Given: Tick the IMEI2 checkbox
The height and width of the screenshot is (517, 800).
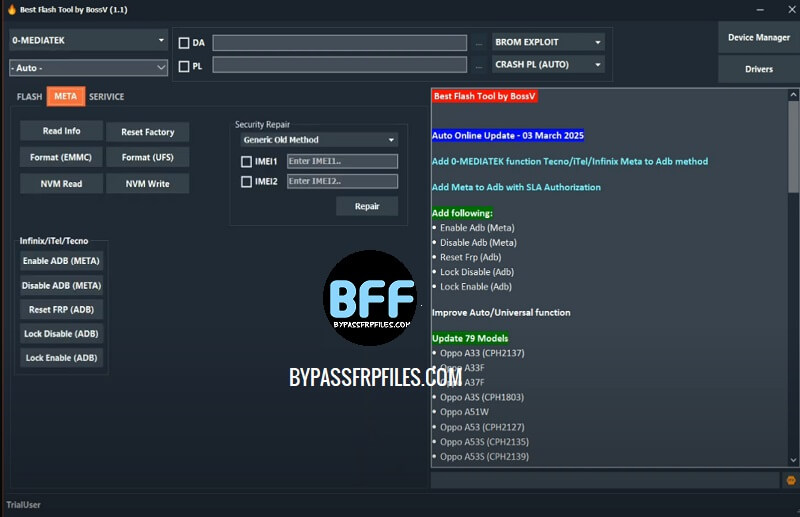Looking at the screenshot, I should coord(247,182).
